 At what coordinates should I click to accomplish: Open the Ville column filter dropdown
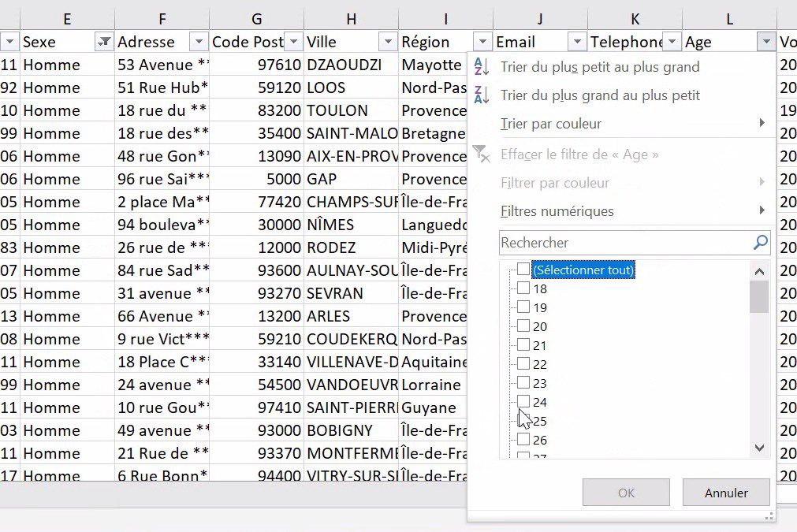pos(387,41)
